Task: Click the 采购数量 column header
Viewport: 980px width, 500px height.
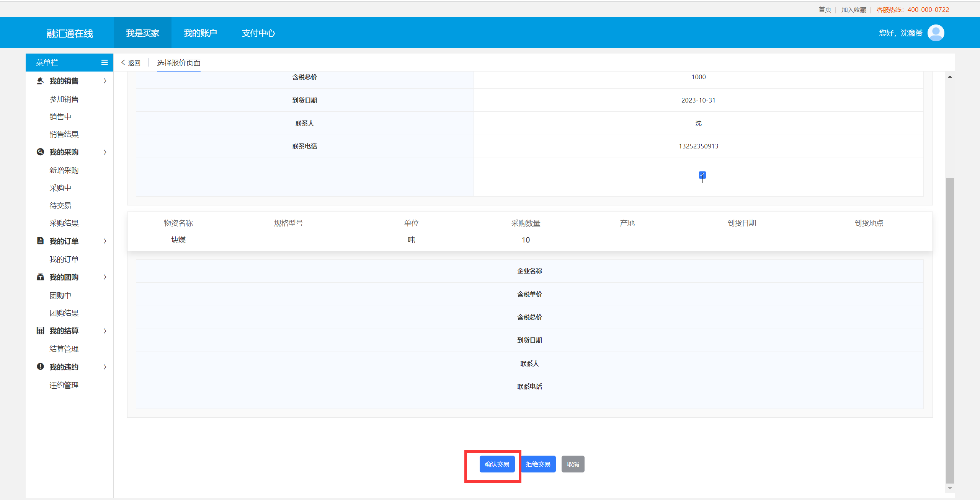Action: click(526, 223)
